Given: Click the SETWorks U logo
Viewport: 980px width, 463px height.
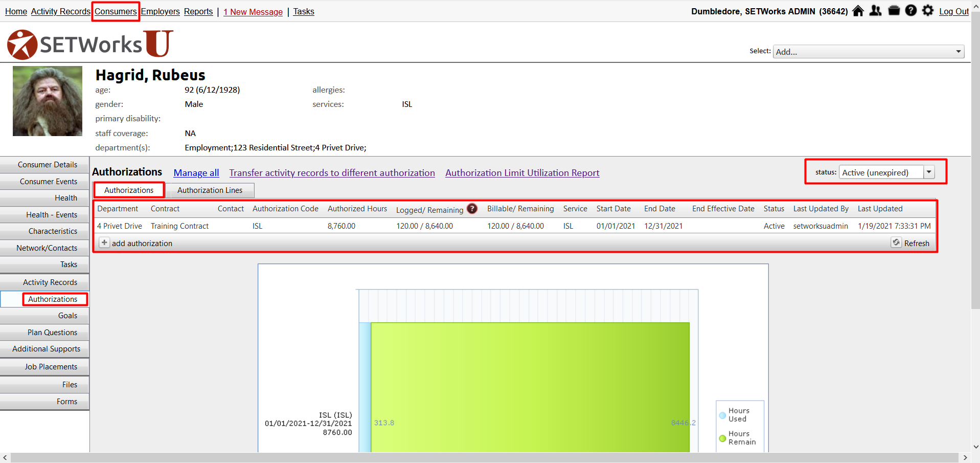Looking at the screenshot, I should click(x=90, y=44).
